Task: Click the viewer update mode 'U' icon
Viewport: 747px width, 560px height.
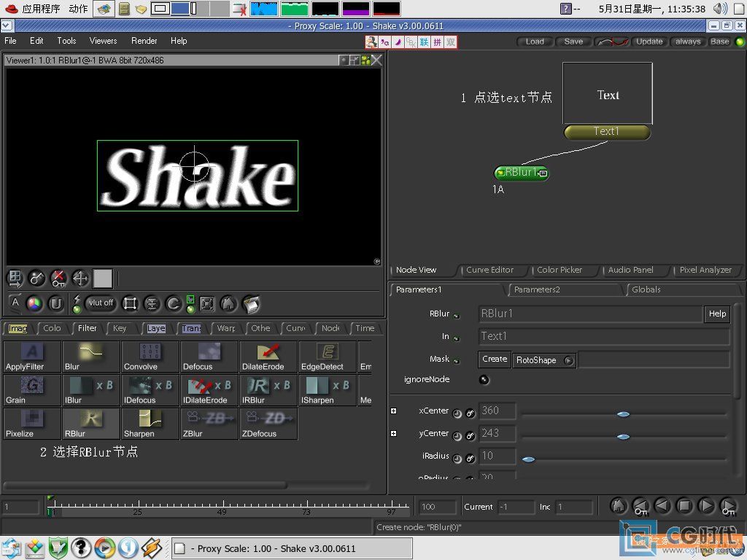Action: coord(56,303)
